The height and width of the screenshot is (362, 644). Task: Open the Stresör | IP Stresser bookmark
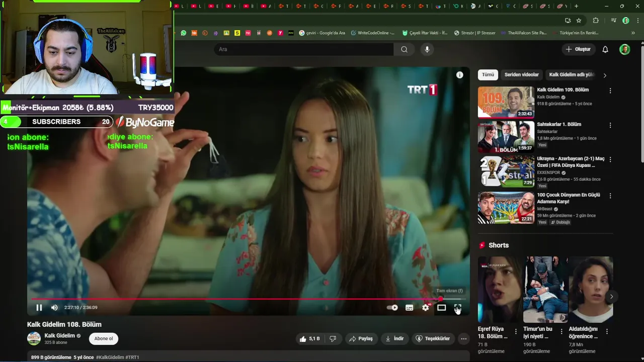point(474,33)
